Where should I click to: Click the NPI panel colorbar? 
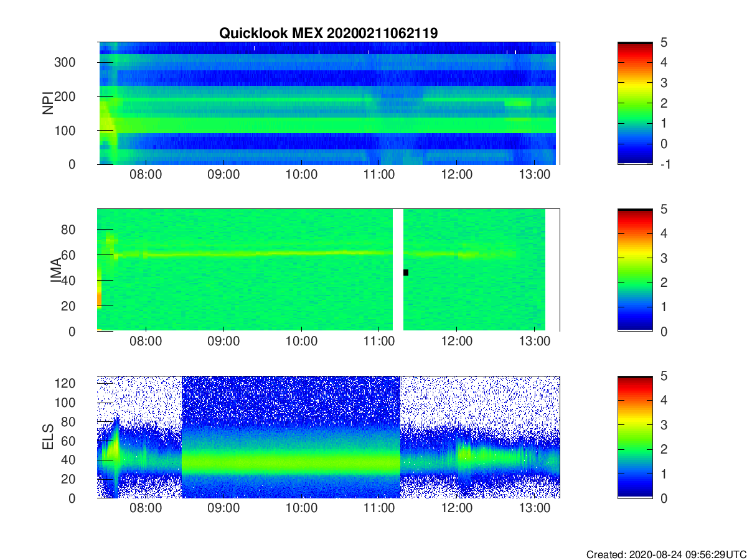[635, 103]
